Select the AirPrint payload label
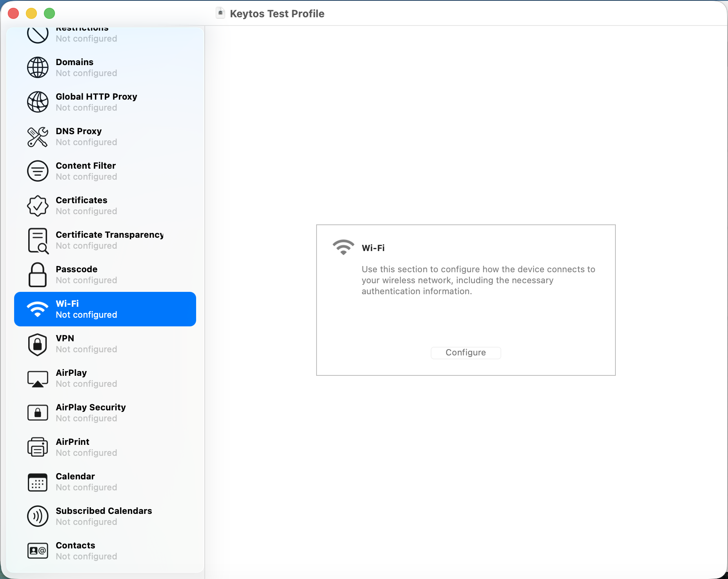The height and width of the screenshot is (579, 728). point(73,442)
